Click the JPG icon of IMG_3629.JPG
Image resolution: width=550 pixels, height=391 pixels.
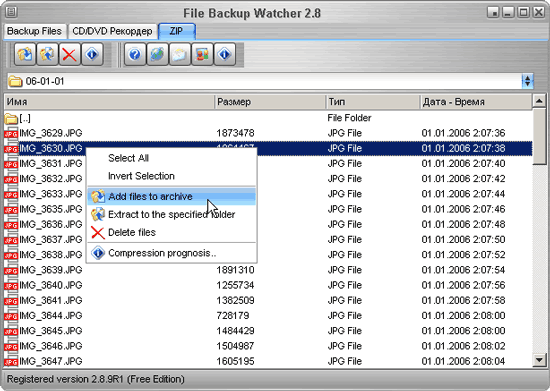pyautogui.click(x=11, y=134)
